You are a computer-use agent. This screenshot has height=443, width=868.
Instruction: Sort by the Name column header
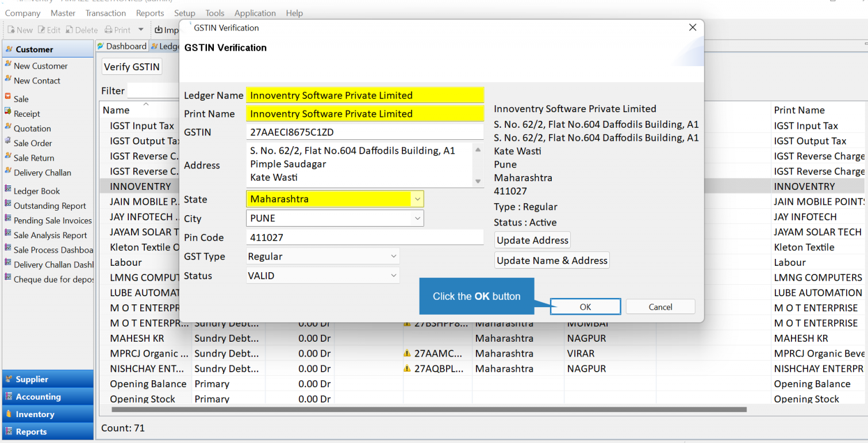click(145, 110)
